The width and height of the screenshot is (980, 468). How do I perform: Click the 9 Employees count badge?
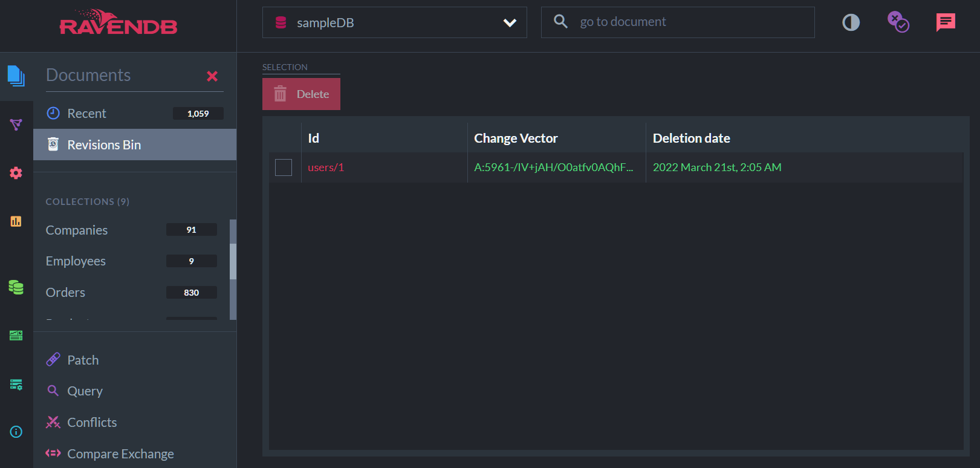191,261
